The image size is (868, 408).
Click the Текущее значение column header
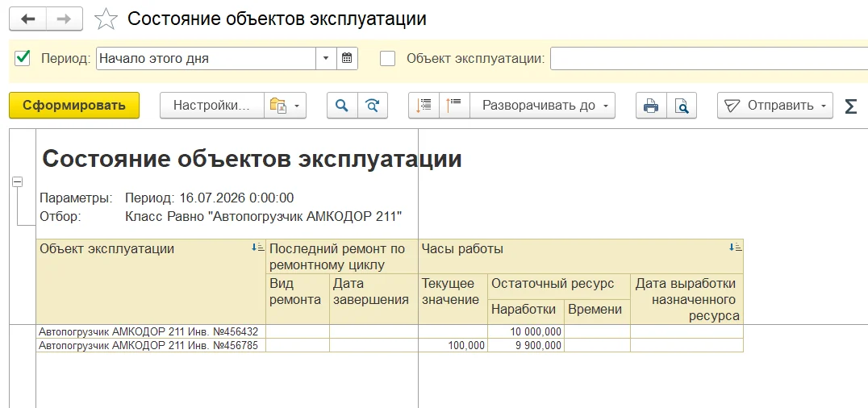pos(453,299)
